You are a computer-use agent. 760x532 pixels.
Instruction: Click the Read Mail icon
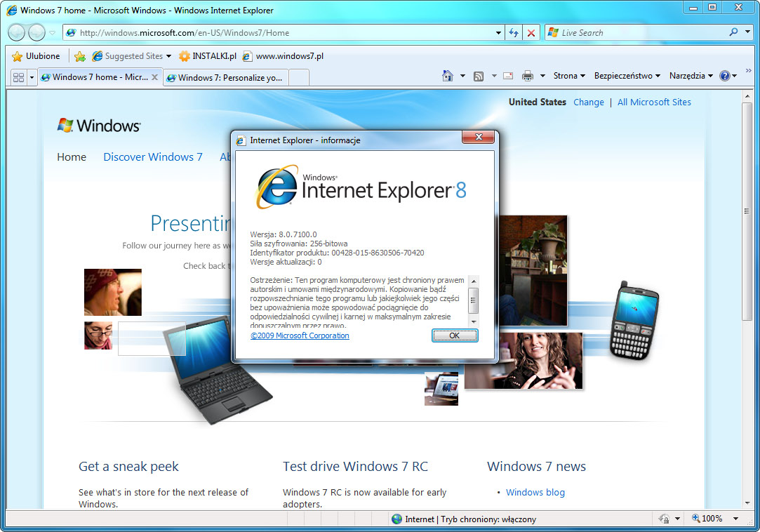(508, 76)
